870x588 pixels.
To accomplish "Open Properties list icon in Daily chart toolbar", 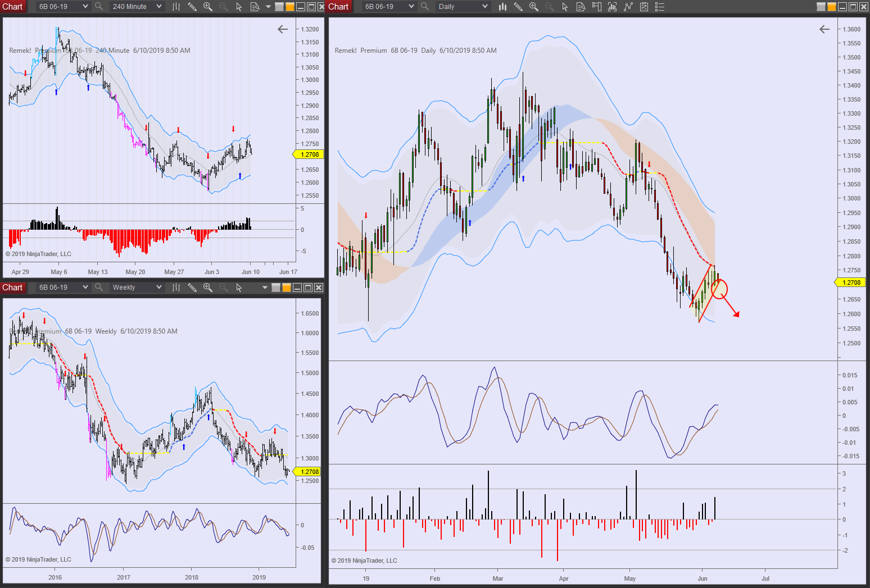I will (660, 6).
